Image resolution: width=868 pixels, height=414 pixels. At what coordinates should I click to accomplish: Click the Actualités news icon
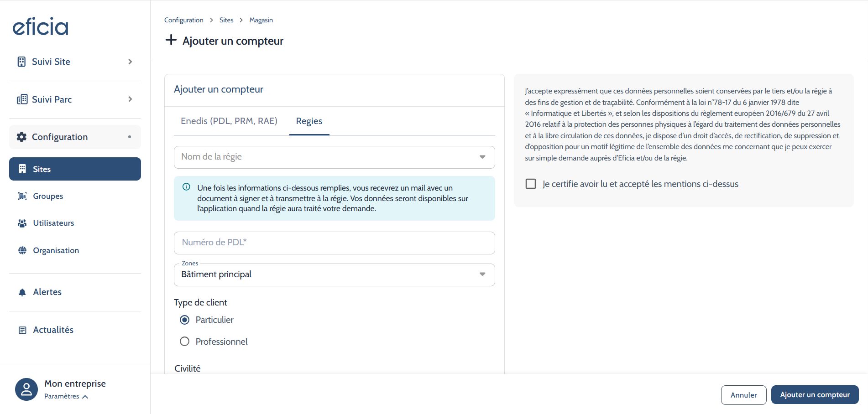tap(22, 330)
